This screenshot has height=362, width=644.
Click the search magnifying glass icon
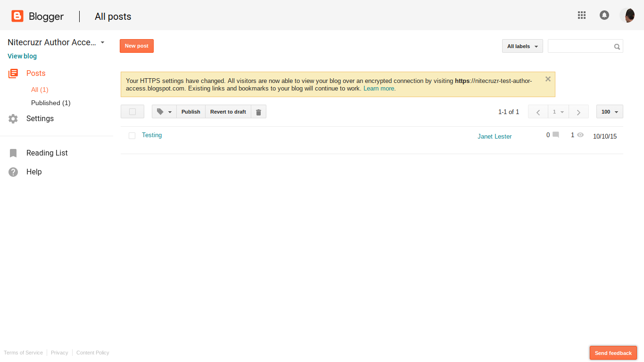point(617,46)
